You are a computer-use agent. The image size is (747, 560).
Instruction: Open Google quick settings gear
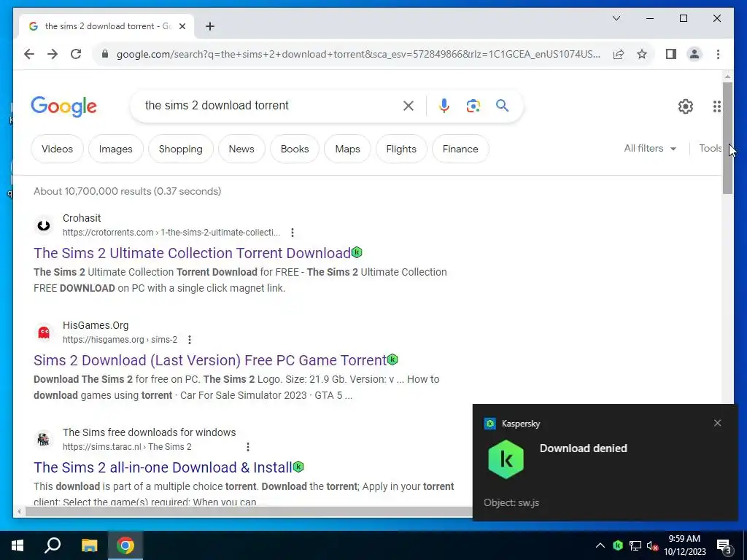coord(686,106)
